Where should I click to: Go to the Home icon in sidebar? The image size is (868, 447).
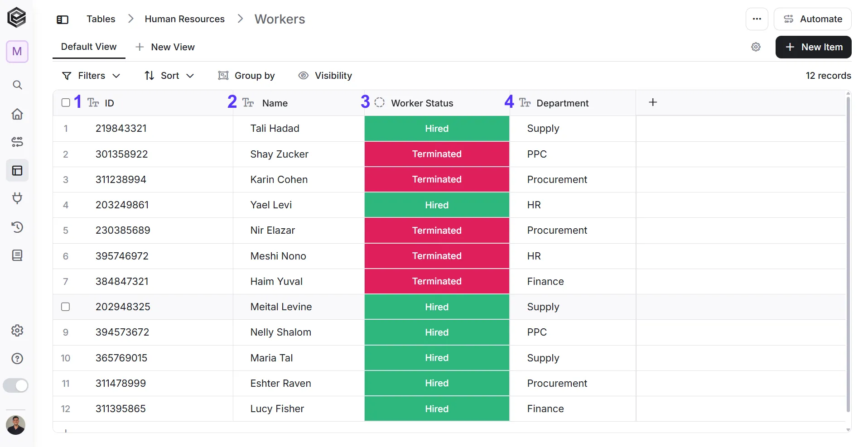(x=17, y=114)
